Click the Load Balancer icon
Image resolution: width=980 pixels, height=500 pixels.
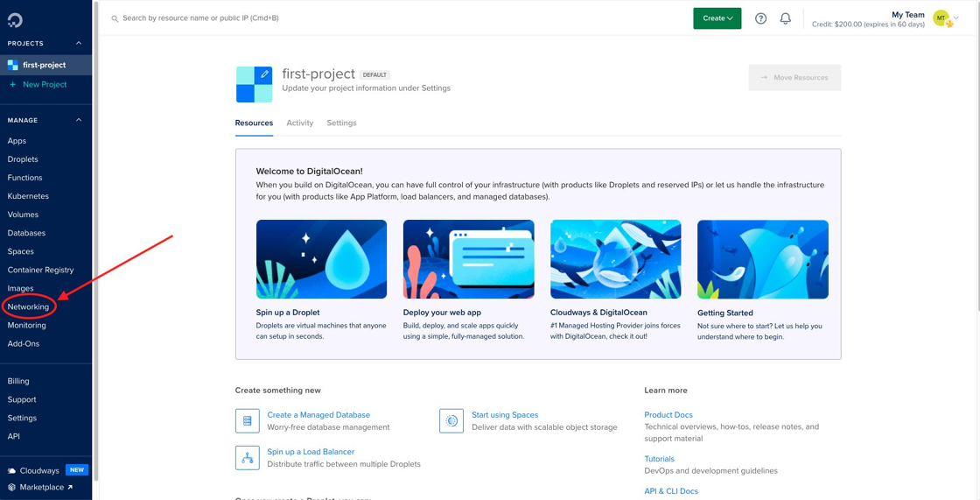pos(247,457)
